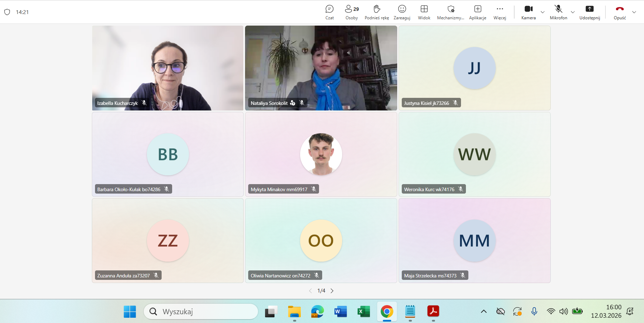Show hidden system tray icons
The width and height of the screenshot is (644, 323).
(483, 311)
